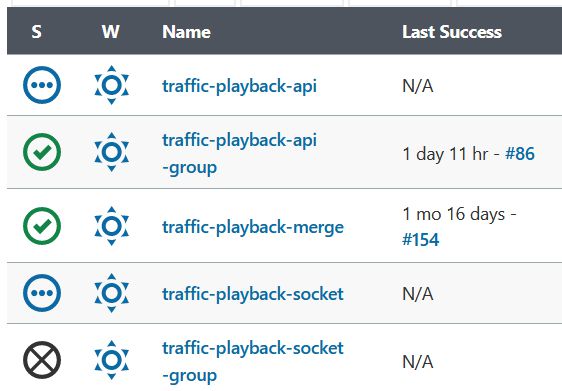This screenshot has height=391, width=562.
Task: Open the traffic-playback-merge job
Action: pos(253,227)
